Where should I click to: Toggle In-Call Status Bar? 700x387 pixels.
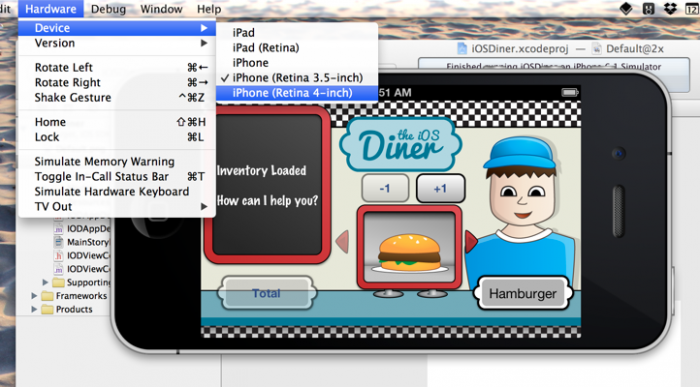click(117, 176)
